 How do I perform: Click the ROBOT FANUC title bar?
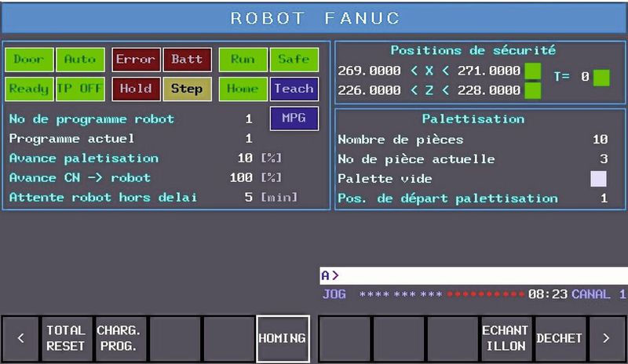(314, 18)
